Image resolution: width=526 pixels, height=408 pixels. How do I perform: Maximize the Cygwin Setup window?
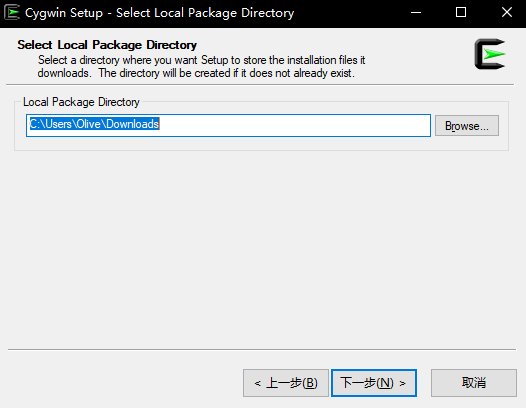(461, 13)
